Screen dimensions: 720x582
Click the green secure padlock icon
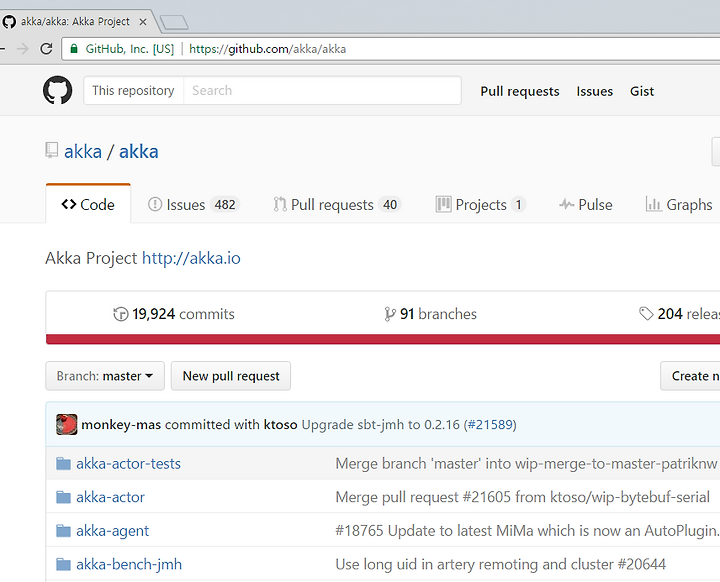pos(73,49)
